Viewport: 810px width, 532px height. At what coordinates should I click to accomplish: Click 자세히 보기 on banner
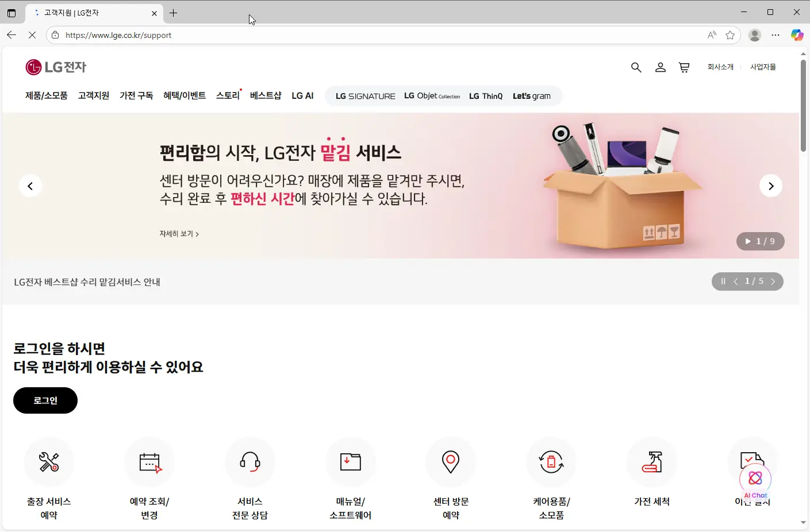[179, 234]
